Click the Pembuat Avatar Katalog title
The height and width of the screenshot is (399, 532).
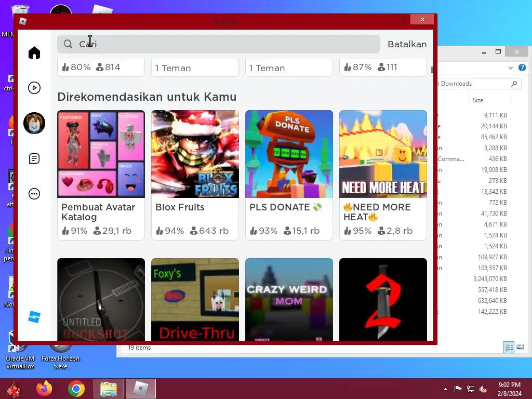coord(98,212)
